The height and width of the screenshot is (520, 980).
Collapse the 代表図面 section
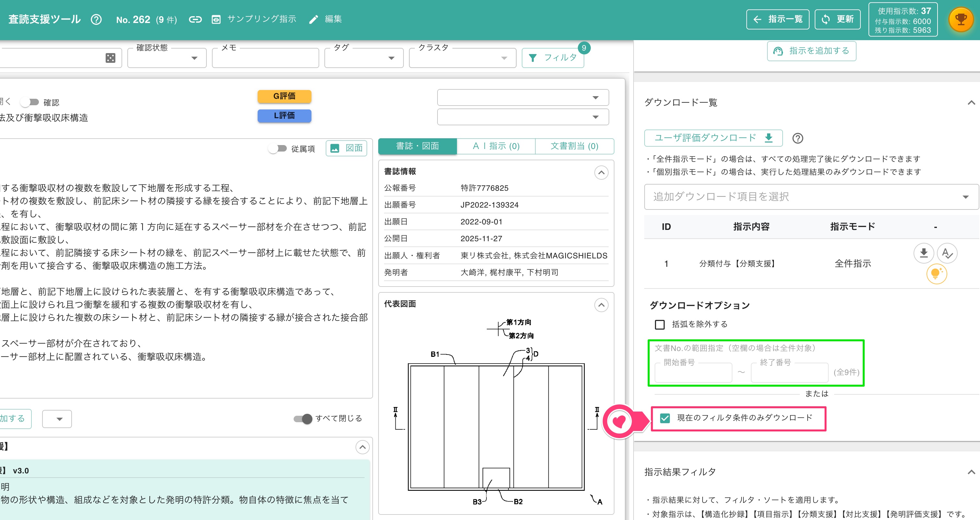(601, 304)
